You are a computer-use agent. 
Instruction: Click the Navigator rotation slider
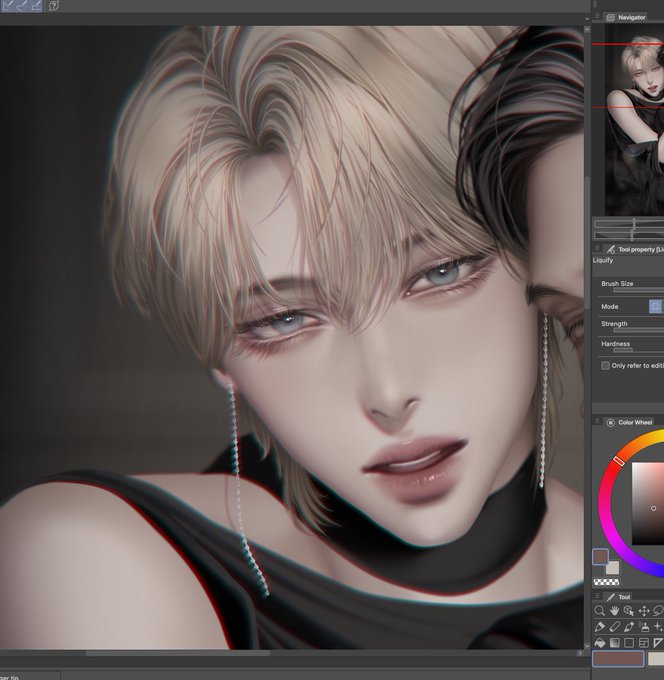click(629, 235)
